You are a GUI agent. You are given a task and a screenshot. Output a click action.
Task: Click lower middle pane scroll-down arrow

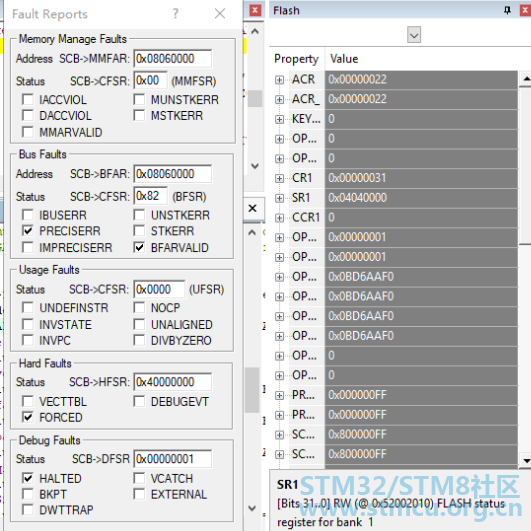click(252, 508)
